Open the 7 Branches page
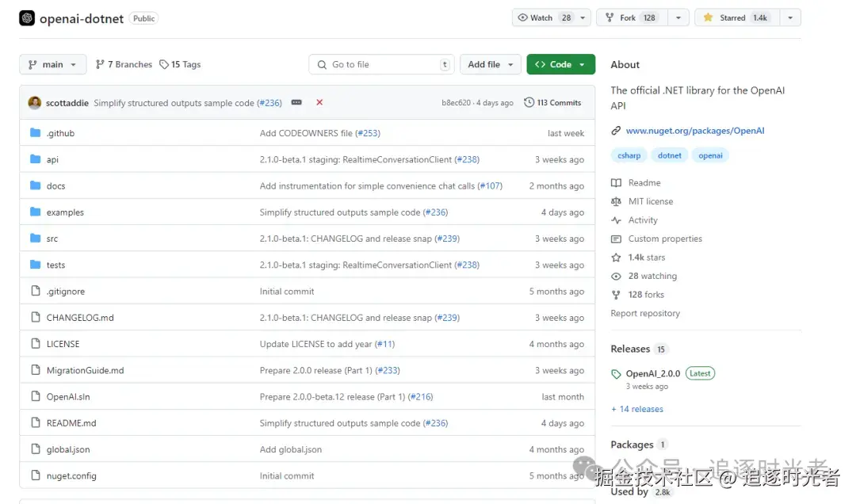856x504 pixels. pyautogui.click(x=124, y=64)
